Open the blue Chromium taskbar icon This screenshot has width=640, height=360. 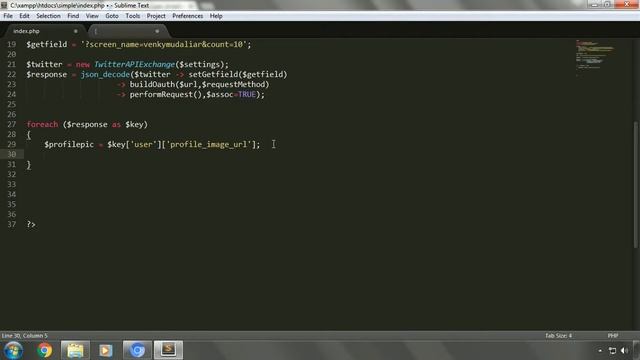click(137, 350)
